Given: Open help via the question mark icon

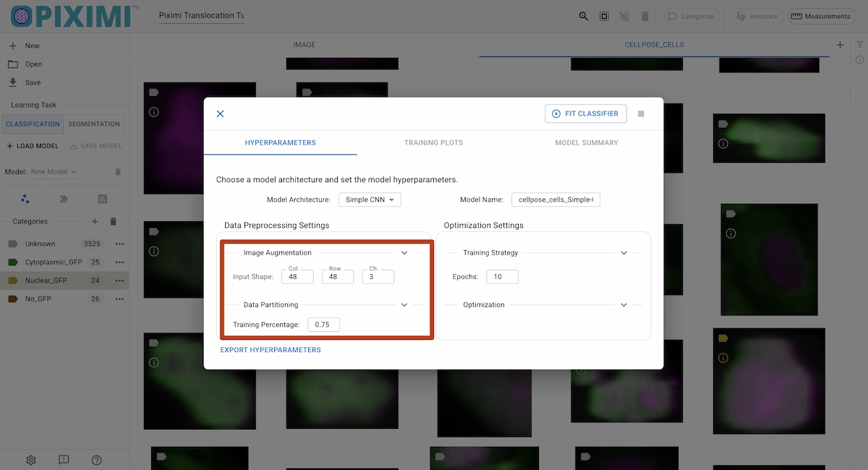Looking at the screenshot, I should [x=97, y=460].
